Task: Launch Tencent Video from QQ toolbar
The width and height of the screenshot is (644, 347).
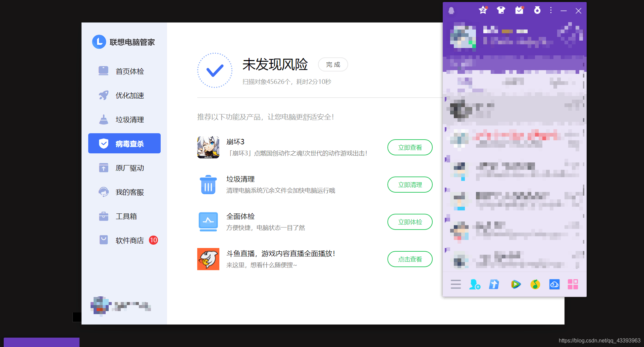Action: click(516, 284)
